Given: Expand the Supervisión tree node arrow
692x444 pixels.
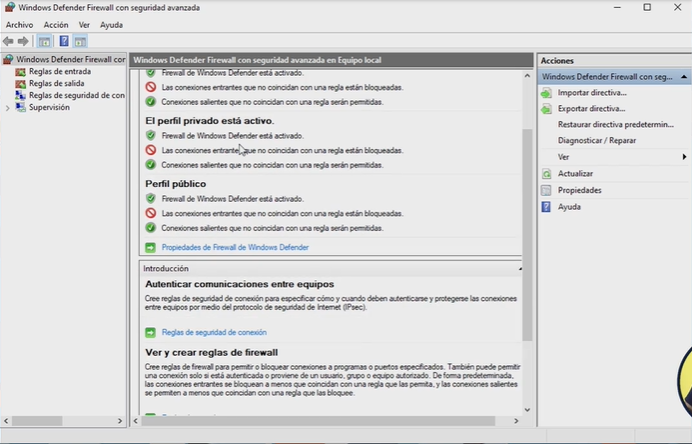Looking at the screenshot, I should pos(7,108).
